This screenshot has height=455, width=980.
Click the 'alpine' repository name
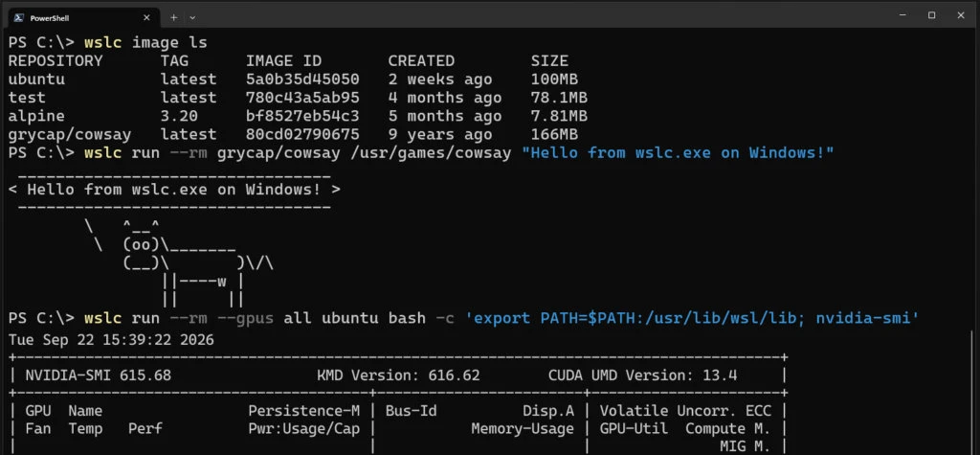click(x=36, y=117)
